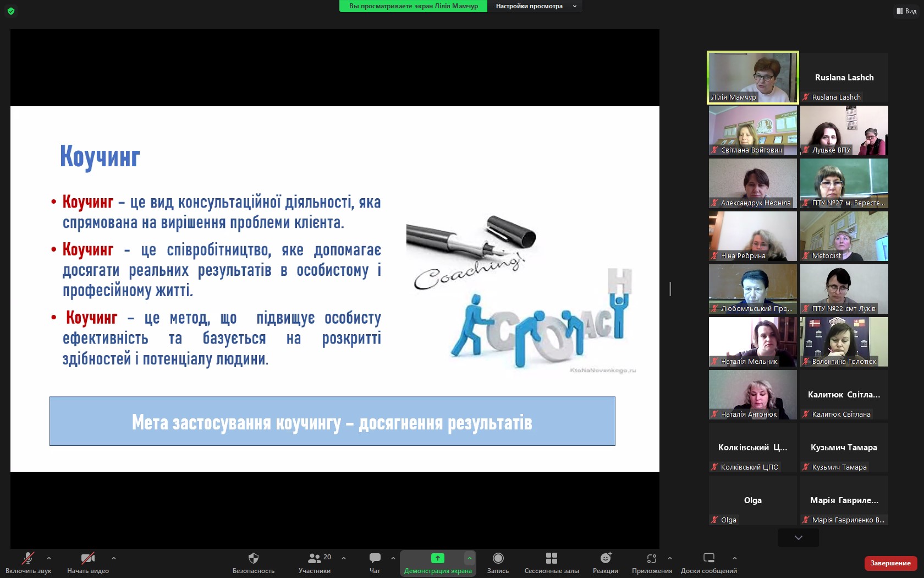Click the red Завершение button
The height and width of the screenshot is (578, 924).
(x=890, y=563)
